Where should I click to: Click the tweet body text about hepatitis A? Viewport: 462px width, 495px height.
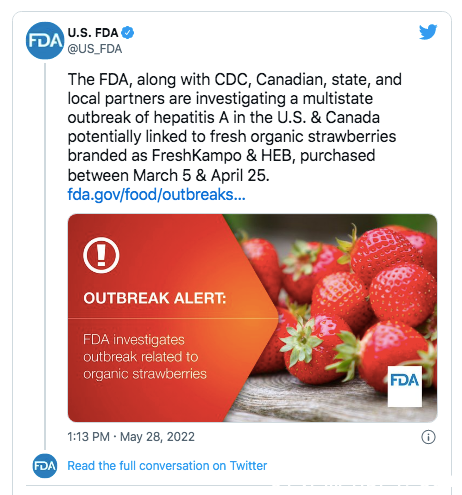[x=235, y=127]
